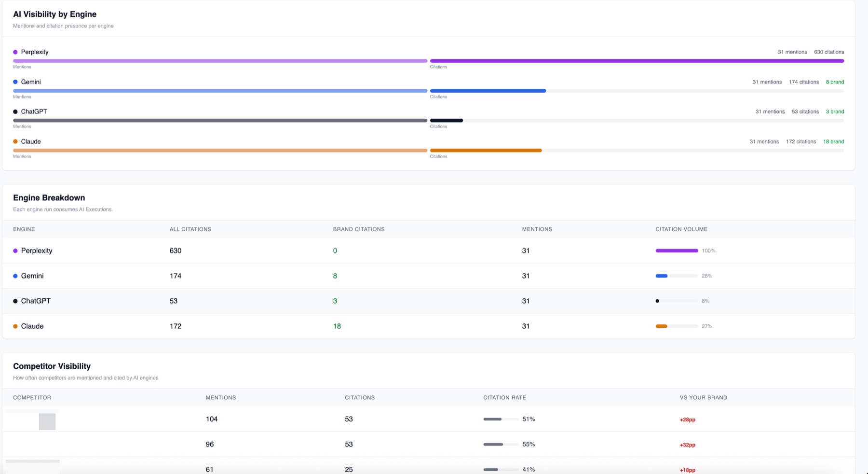
Task: Click Gemini 28% citation volume bar
Action: click(x=677, y=276)
